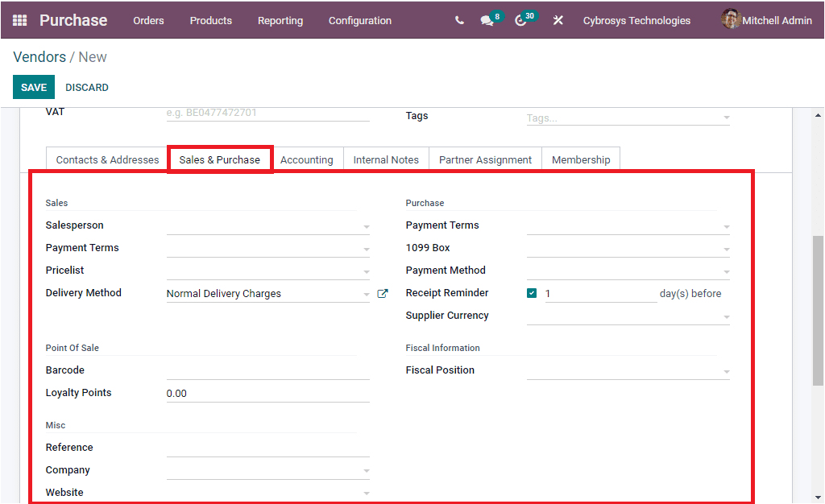Click the developer tools wrench icon
Image resolution: width=825 pixels, height=504 pixels.
(558, 20)
